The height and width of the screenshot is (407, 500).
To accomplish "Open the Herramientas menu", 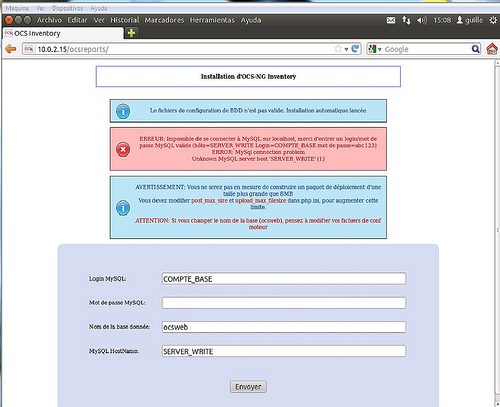I will point(212,20).
